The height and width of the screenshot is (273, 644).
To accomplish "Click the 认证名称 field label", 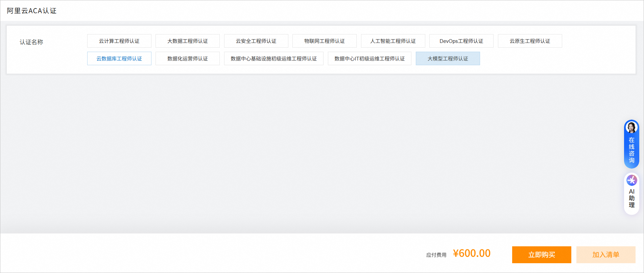I will click(31, 42).
